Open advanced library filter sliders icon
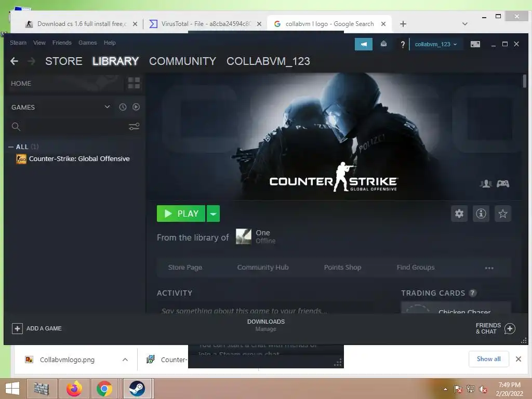532x399 pixels. tap(134, 127)
